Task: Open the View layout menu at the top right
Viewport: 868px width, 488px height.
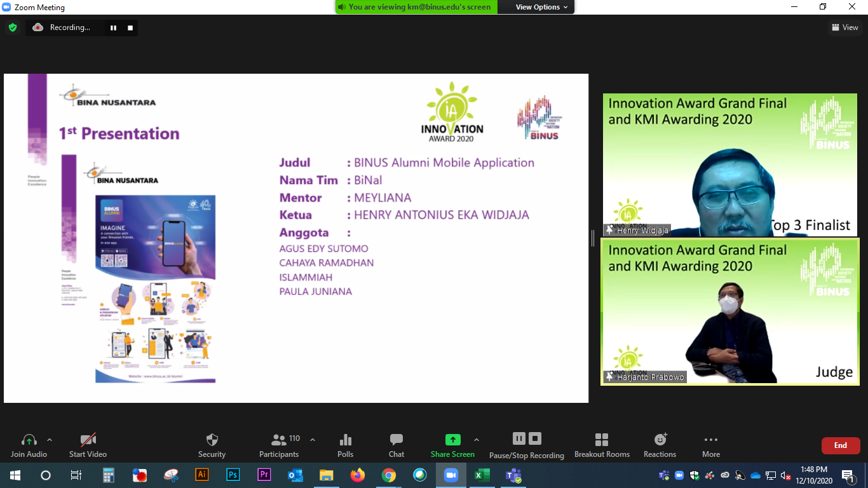Action: click(x=845, y=27)
